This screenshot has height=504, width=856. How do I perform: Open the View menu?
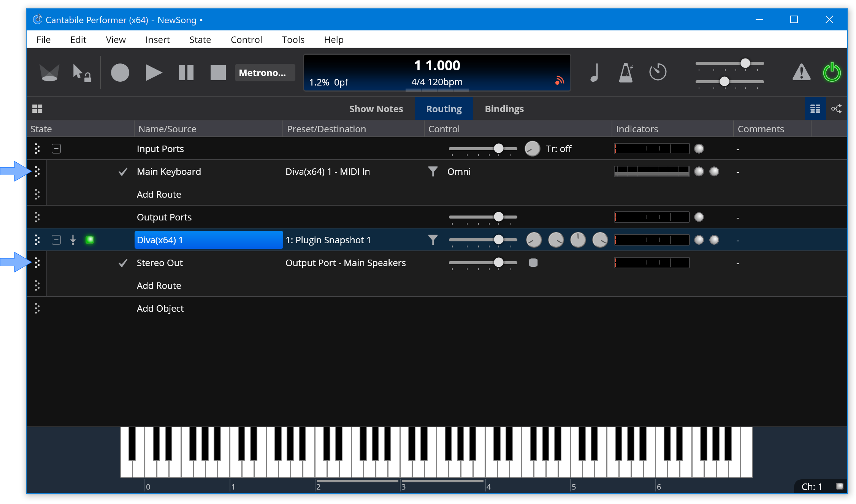[116, 40]
